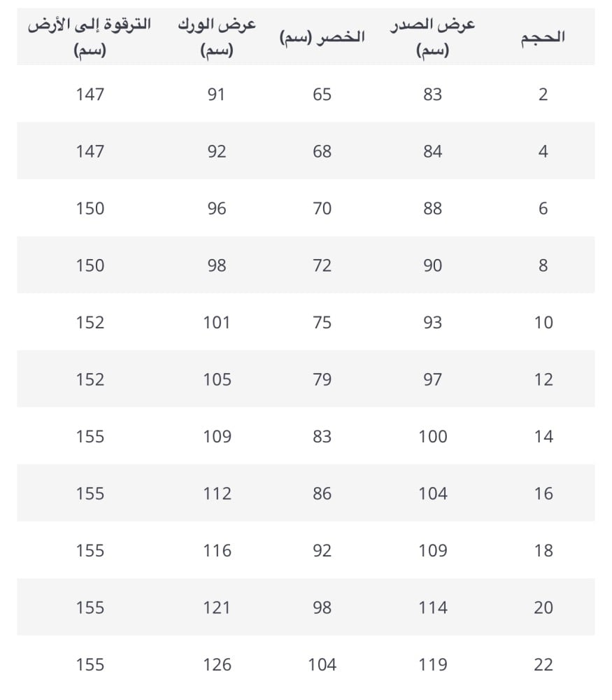This screenshot has width=612, height=700.
Task: Click the عرض الورك column header
Action: 217,38
